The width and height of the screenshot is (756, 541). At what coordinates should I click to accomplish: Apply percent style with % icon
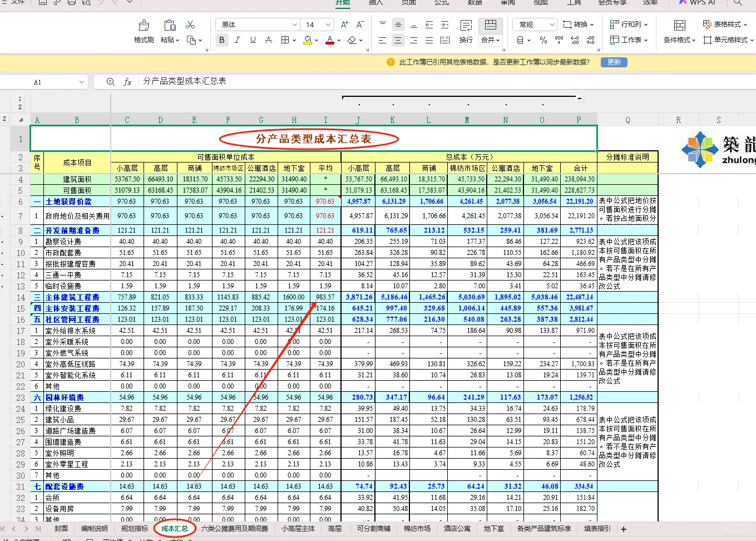543,40
